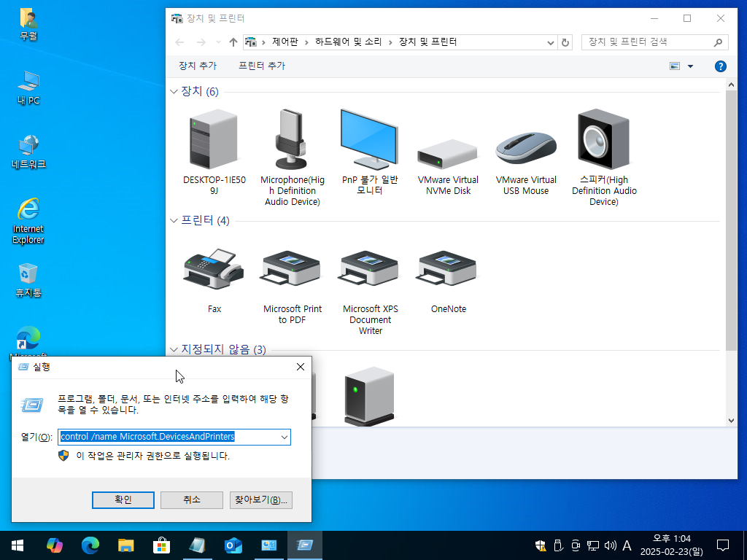Click the volume icon in system tray
747x560 pixels.
(x=611, y=545)
